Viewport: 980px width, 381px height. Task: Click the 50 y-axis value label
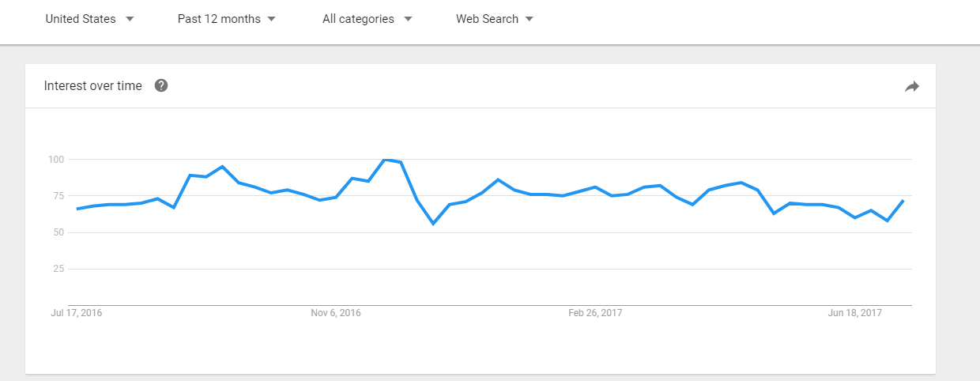pos(58,232)
